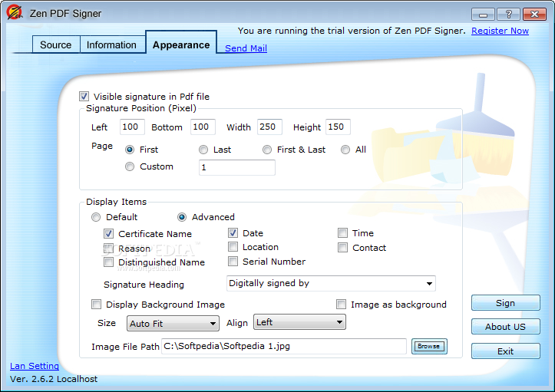Open the Align dropdown
Screen dimensions: 555x392
(x=299, y=322)
